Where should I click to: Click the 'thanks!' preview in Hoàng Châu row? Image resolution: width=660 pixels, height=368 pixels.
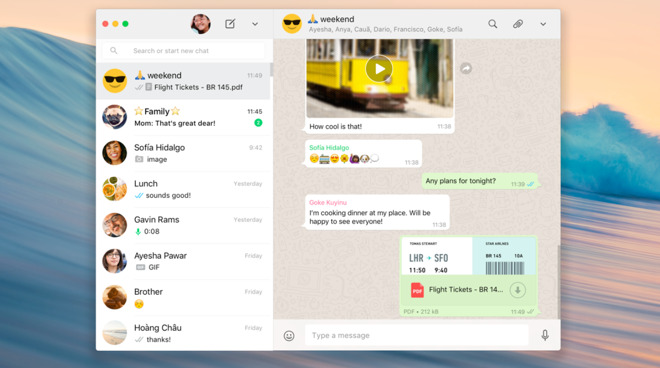[x=159, y=339]
